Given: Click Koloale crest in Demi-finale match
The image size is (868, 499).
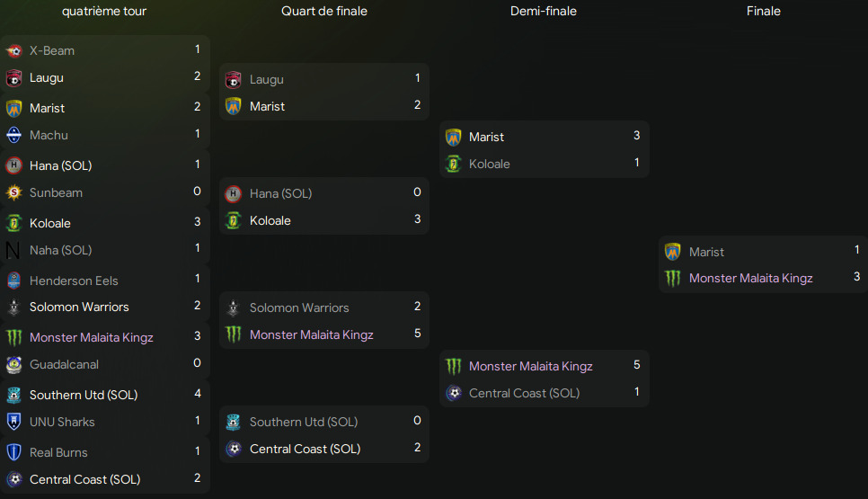Looking at the screenshot, I should (x=454, y=164).
